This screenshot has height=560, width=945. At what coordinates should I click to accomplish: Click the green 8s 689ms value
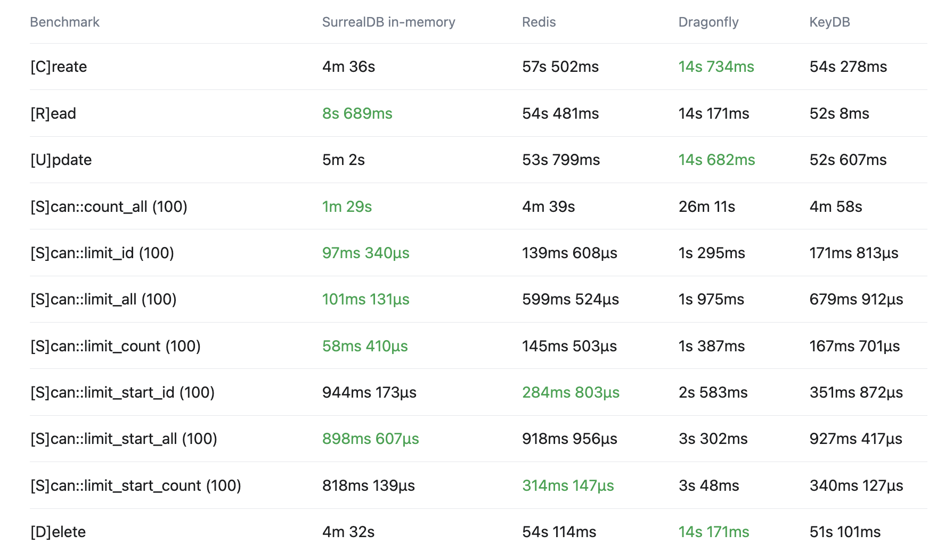pos(357,113)
